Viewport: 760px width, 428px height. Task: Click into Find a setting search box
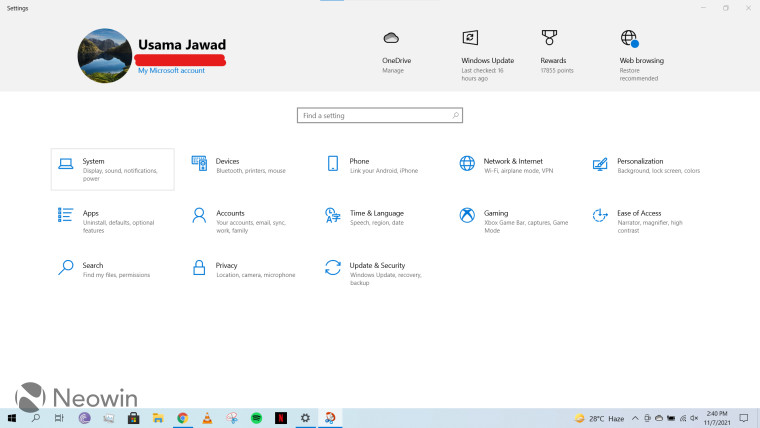pos(380,115)
